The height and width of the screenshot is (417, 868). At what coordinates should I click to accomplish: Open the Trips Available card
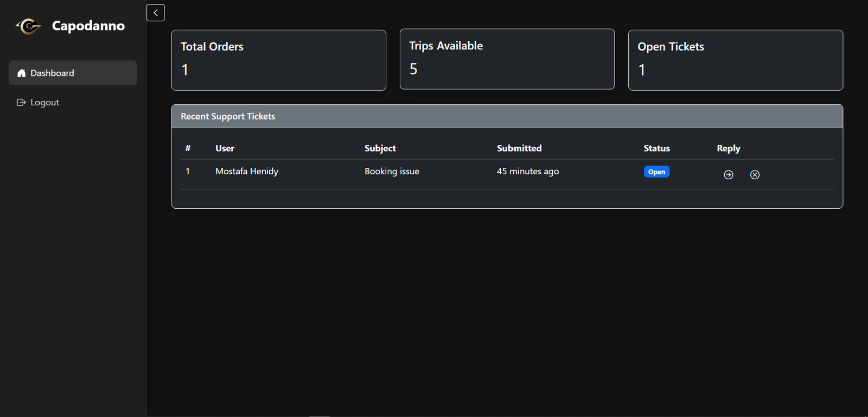(507, 59)
